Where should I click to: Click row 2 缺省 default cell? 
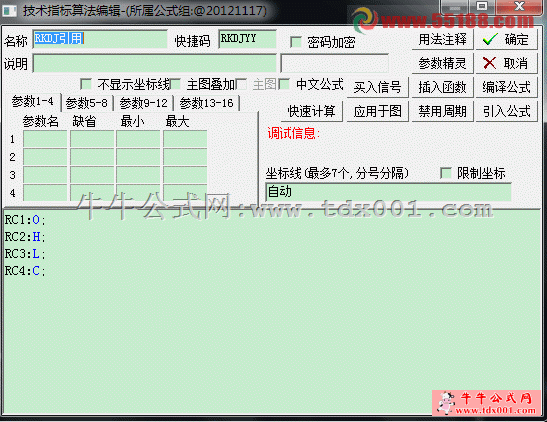92,157
